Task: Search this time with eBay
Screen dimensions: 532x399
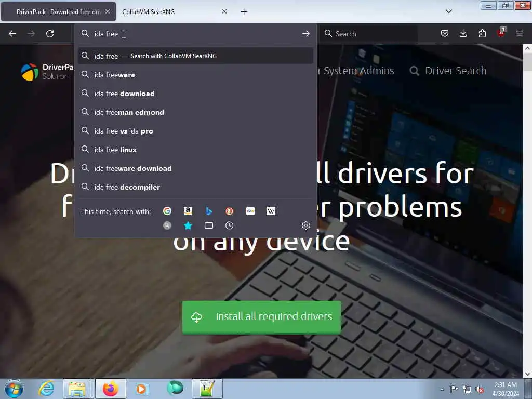Action: (250, 211)
